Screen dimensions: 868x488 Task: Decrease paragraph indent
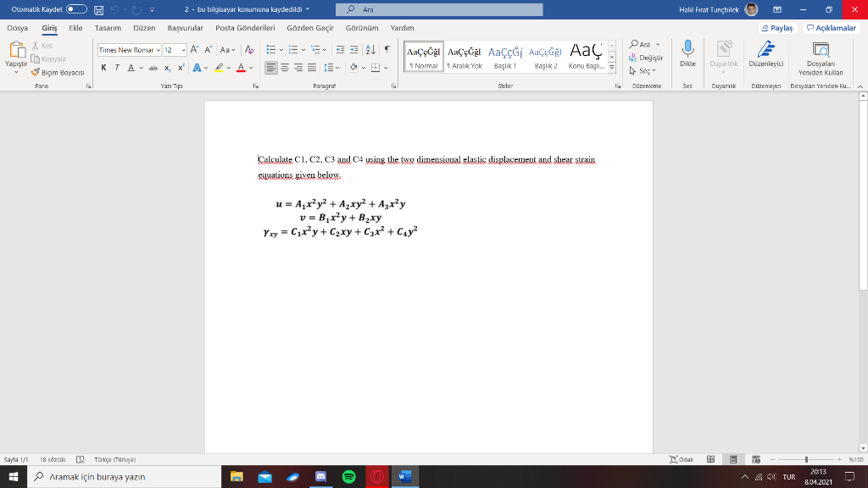point(340,50)
